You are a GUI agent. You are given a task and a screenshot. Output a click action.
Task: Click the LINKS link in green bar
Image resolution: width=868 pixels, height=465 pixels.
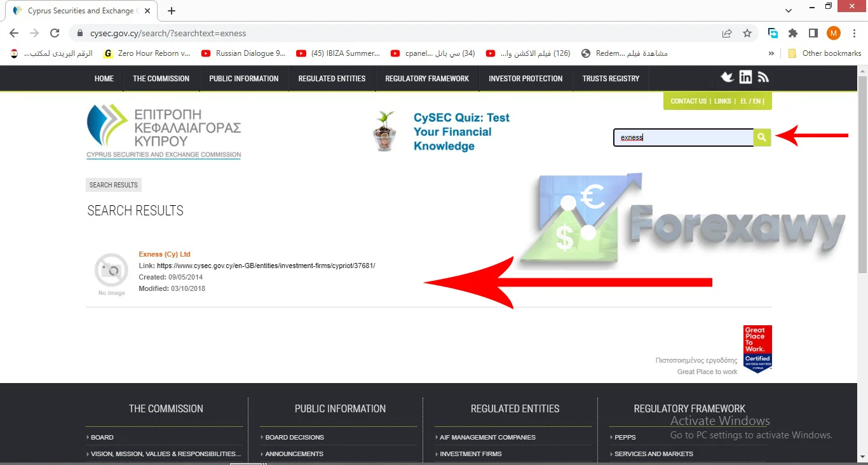pyautogui.click(x=722, y=101)
